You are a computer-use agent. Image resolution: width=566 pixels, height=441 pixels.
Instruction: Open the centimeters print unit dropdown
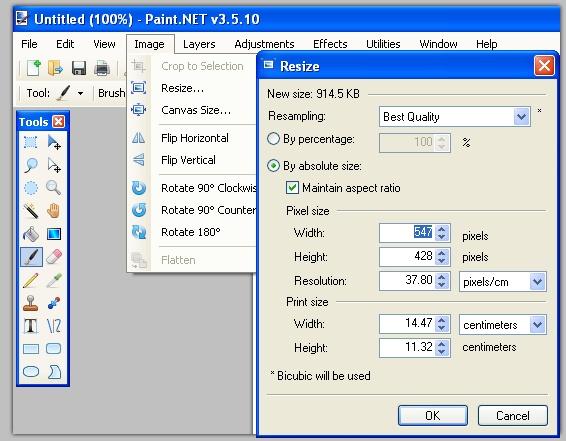click(503, 324)
